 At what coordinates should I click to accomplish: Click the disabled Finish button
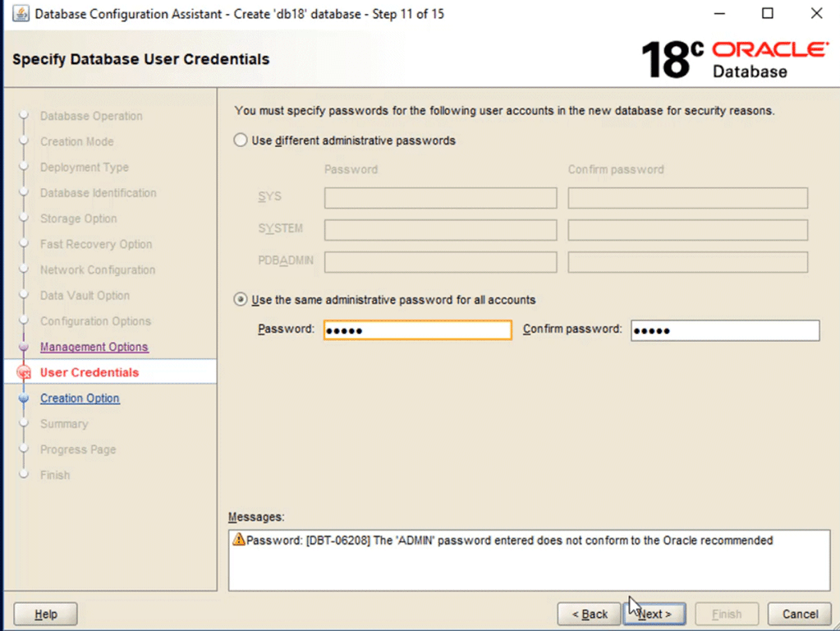(x=727, y=614)
